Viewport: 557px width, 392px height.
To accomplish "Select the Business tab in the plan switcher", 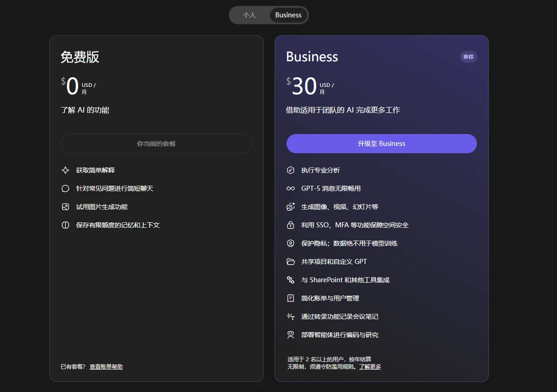I will click(288, 15).
